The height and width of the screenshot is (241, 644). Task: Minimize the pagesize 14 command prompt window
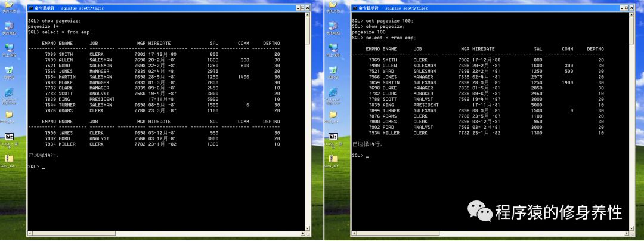(x=296, y=8)
